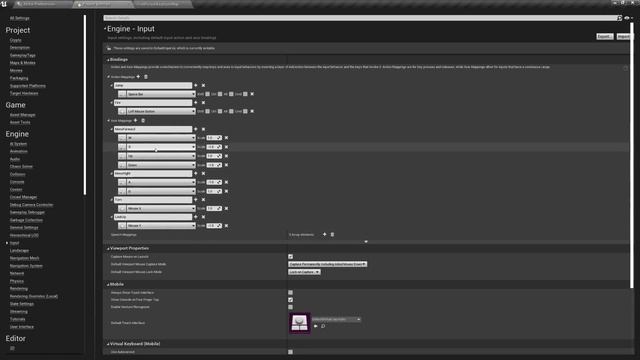Delete the MoveForward axis mapping
The width and height of the screenshot is (640, 360).
203,129
